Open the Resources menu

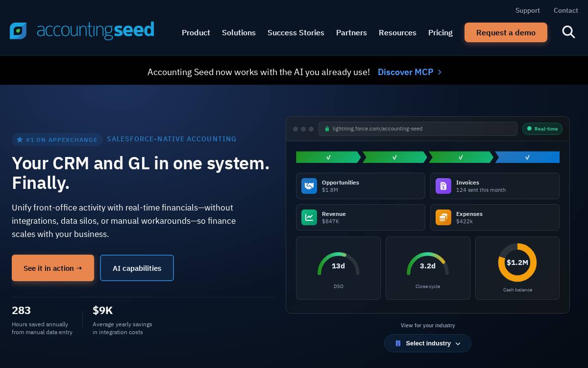(397, 32)
